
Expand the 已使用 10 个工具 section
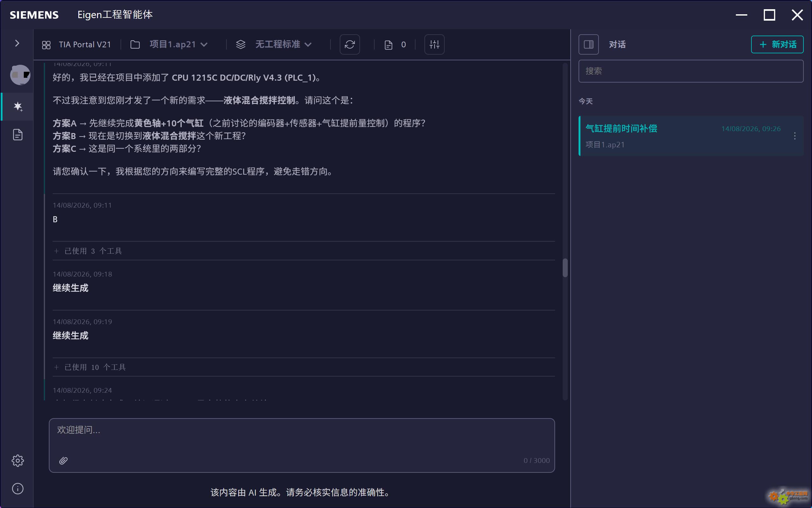304,367
